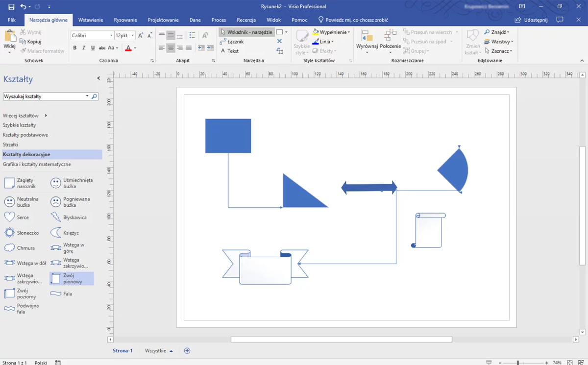Open the Warstwy dropdown
This screenshot has height=365, width=588.
499,41
